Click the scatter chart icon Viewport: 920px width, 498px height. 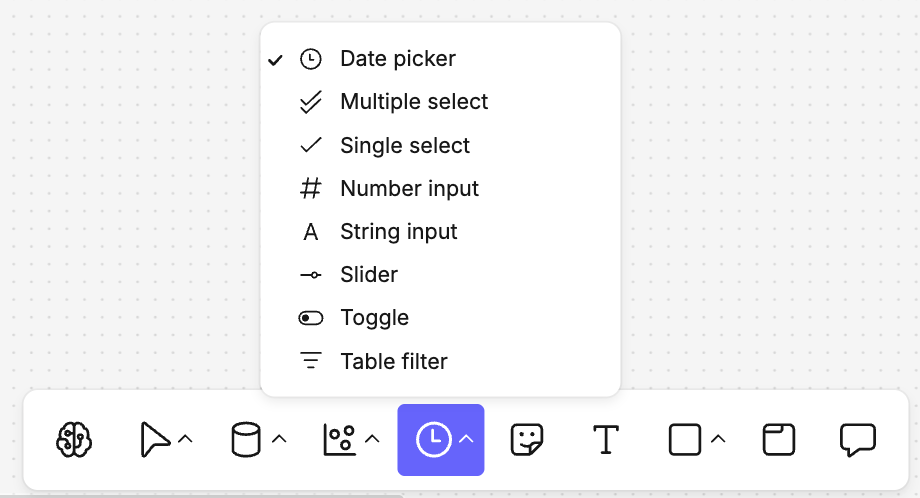click(x=339, y=439)
